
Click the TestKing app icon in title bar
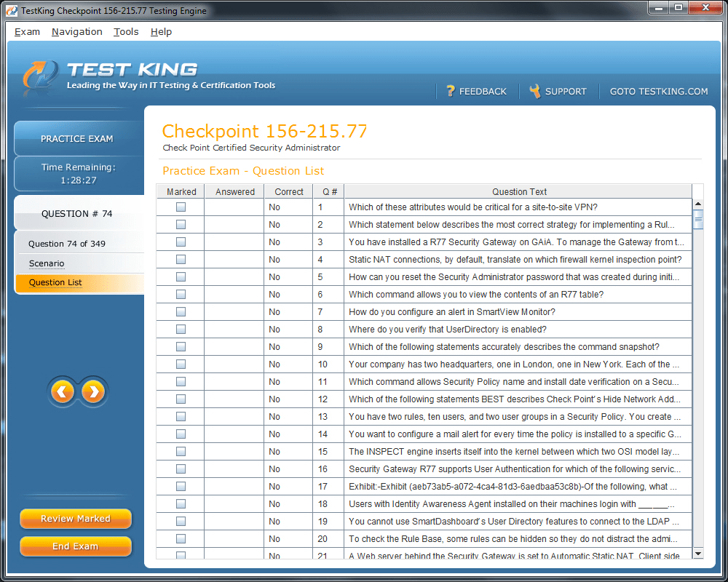click(x=12, y=10)
